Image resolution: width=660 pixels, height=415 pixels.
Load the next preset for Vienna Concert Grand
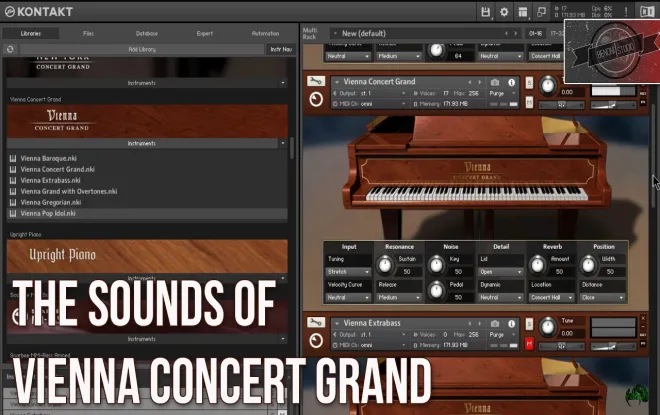(480, 82)
